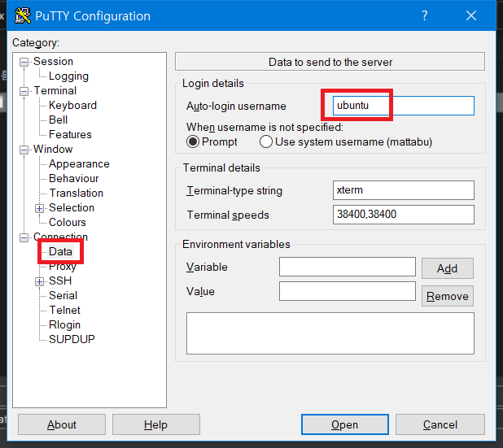Viewport: 503px width, 448px height.
Task: Open the Appearance category
Action: [79, 163]
